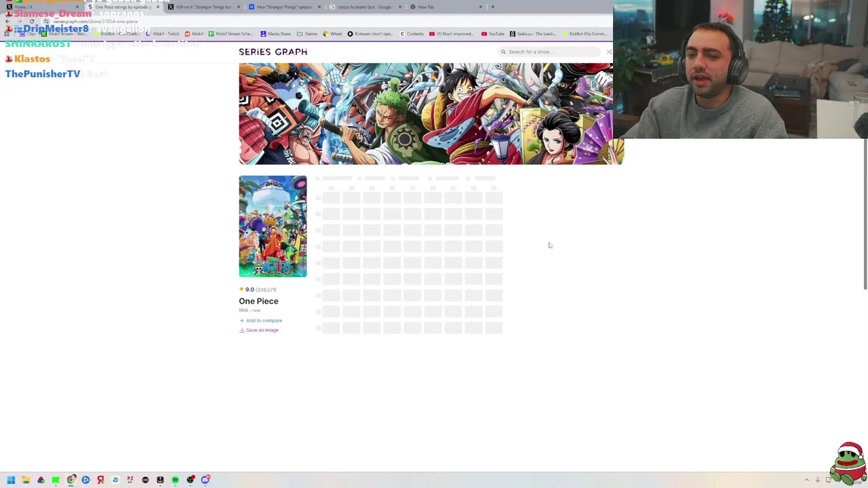Click Save as image link

(x=262, y=330)
